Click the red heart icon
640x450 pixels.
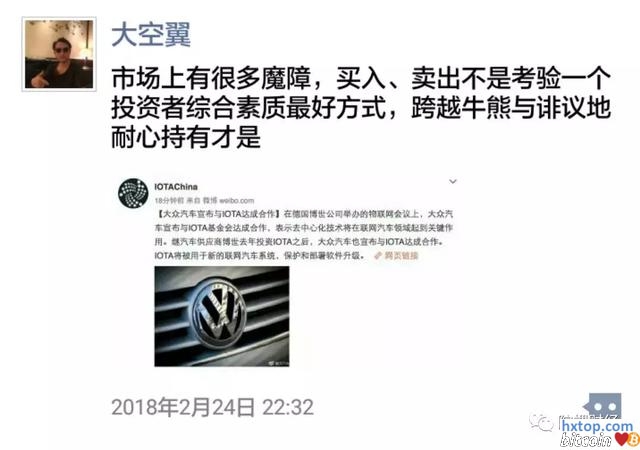point(621,439)
